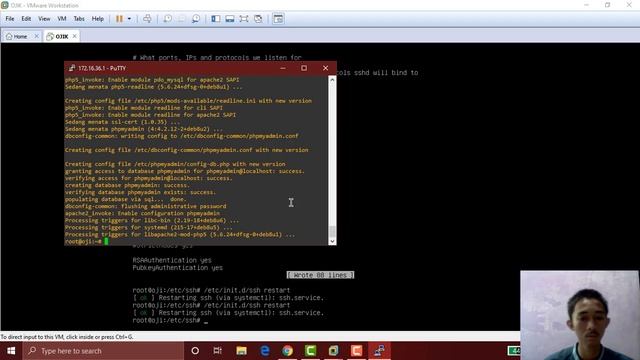Click Send Ctrl+Alt+Del toolbar icon

point(147,19)
